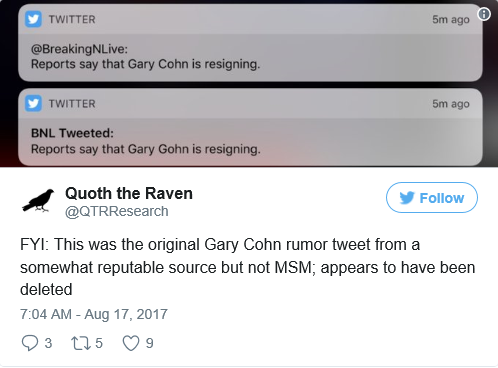Retweet using the retweet arrows icon
The width and height of the screenshot is (498, 368).
tap(81, 343)
